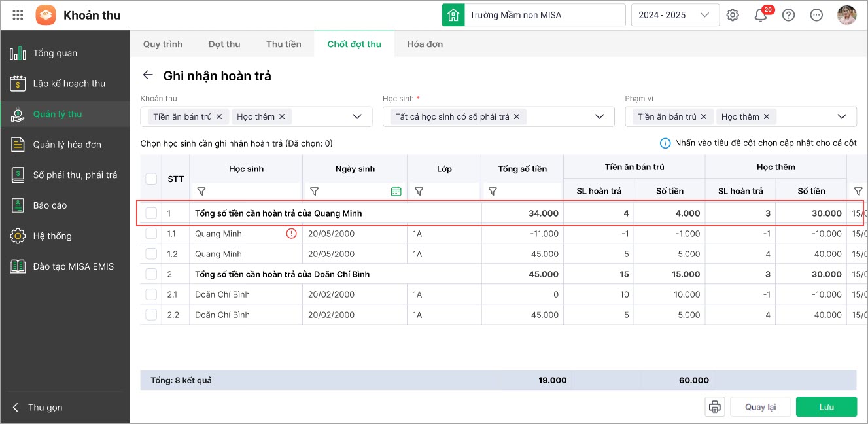Open the Phạm vi dropdown arrow
The width and height of the screenshot is (868, 424).
click(x=842, y=116)
